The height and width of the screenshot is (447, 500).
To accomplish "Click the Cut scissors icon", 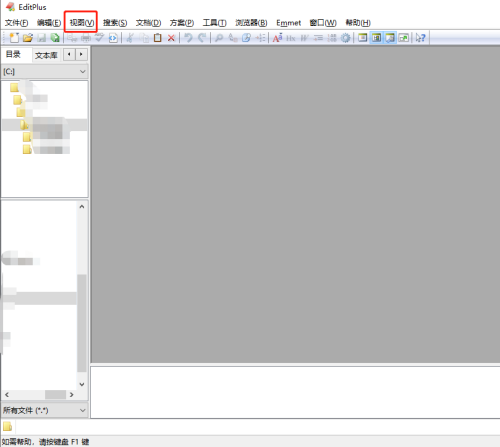I will point(130,38).
